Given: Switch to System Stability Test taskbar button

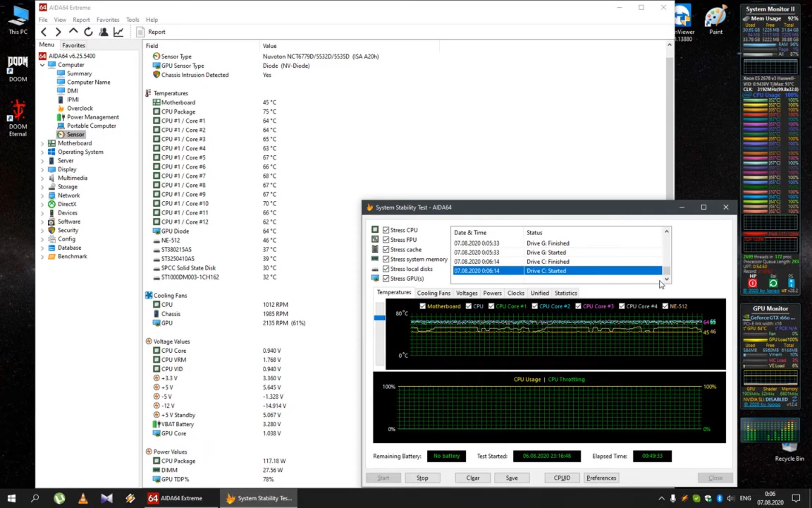Looking at the screenshot, I should click(259, 498).
